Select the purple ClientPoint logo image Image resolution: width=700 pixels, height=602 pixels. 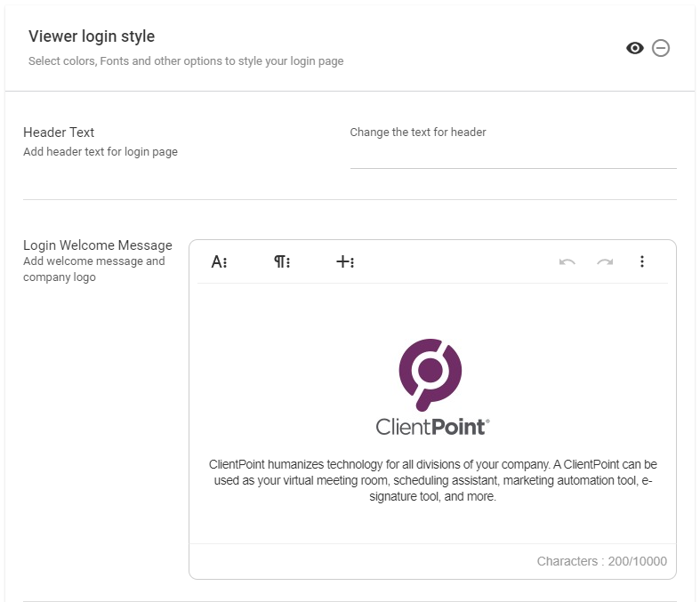(x=431, y=373)
